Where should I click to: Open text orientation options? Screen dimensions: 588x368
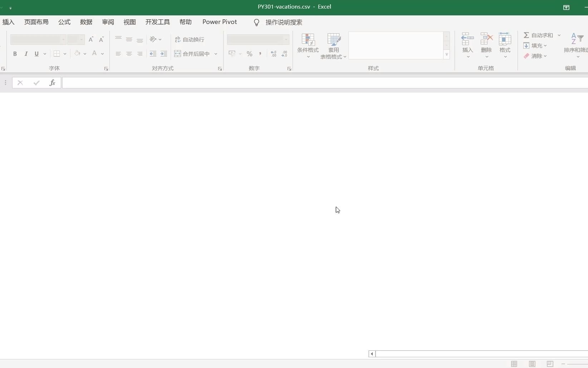pyautogui.click(x=156, y=39)
